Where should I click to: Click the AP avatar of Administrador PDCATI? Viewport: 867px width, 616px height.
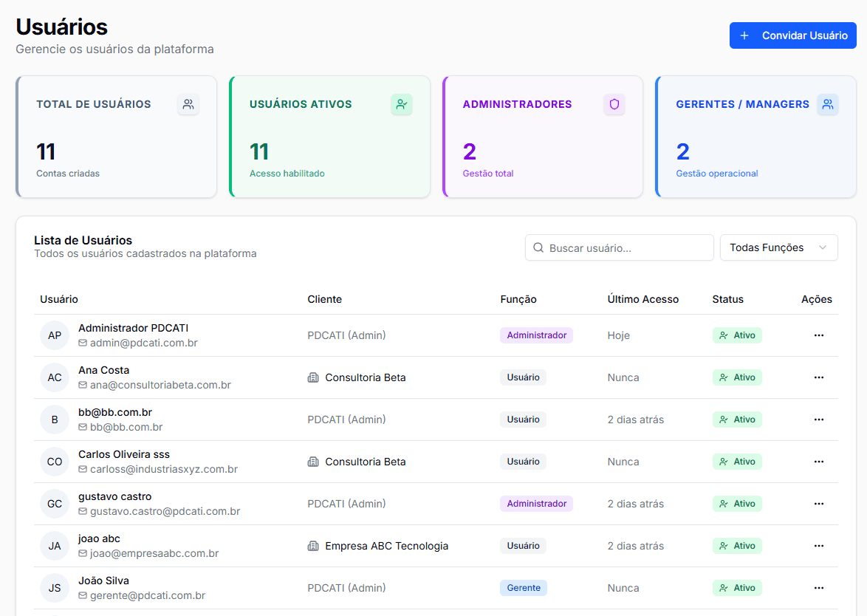coord(55,335)
